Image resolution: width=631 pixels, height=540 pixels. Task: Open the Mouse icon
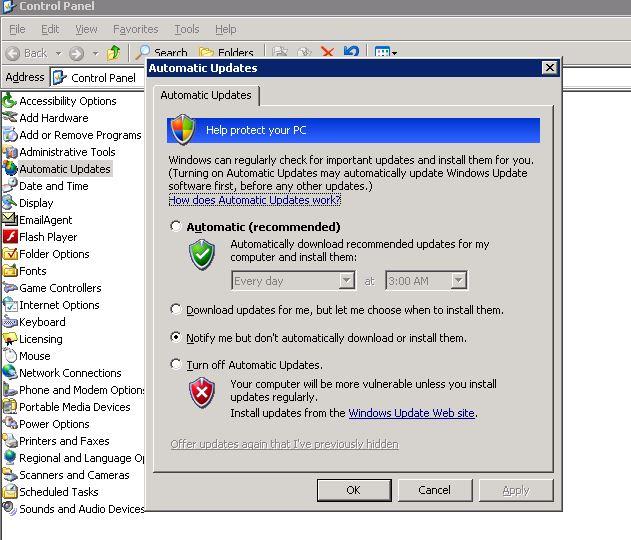[9, 356]
